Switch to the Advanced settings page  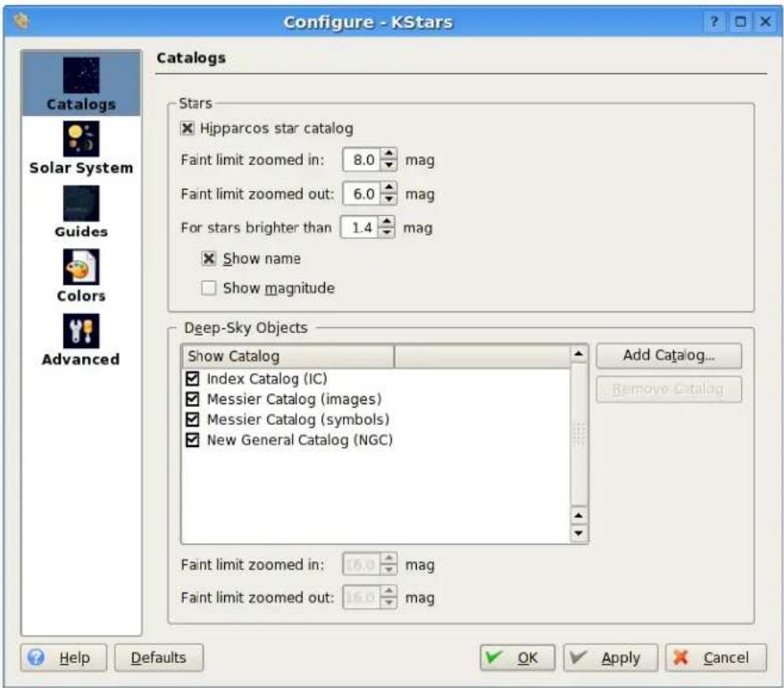coord(81,340)
